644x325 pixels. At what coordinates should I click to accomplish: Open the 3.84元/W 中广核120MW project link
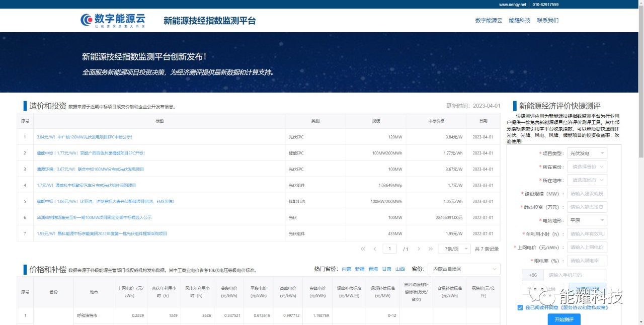click(85, 137)
